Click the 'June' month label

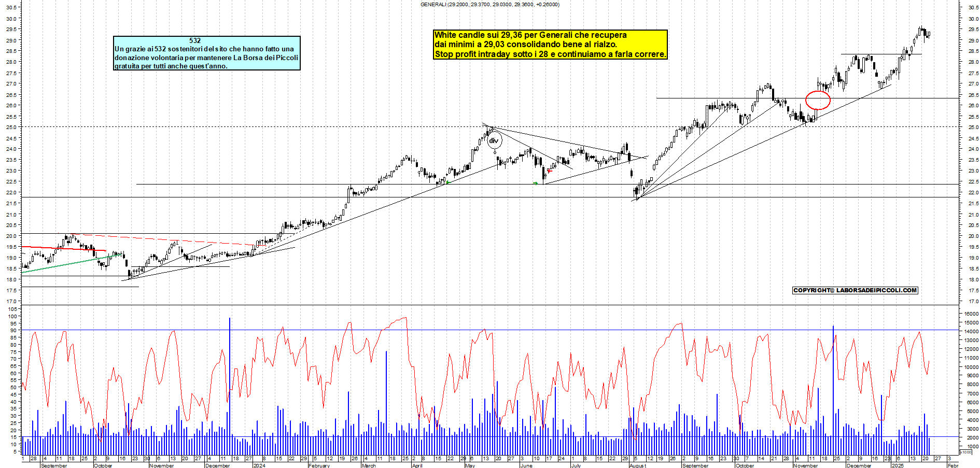point(526,465)
